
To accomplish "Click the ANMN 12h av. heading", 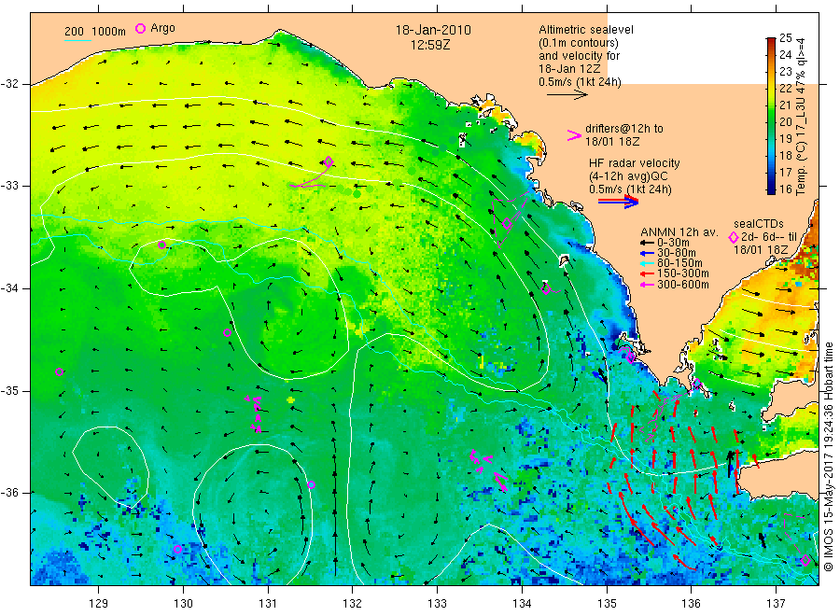I will (x=679, y=232).
